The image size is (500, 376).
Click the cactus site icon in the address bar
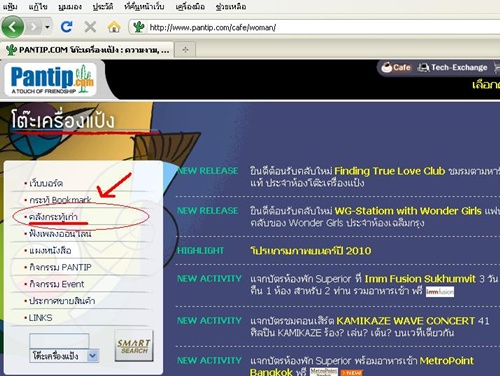(x=139, y=27)
